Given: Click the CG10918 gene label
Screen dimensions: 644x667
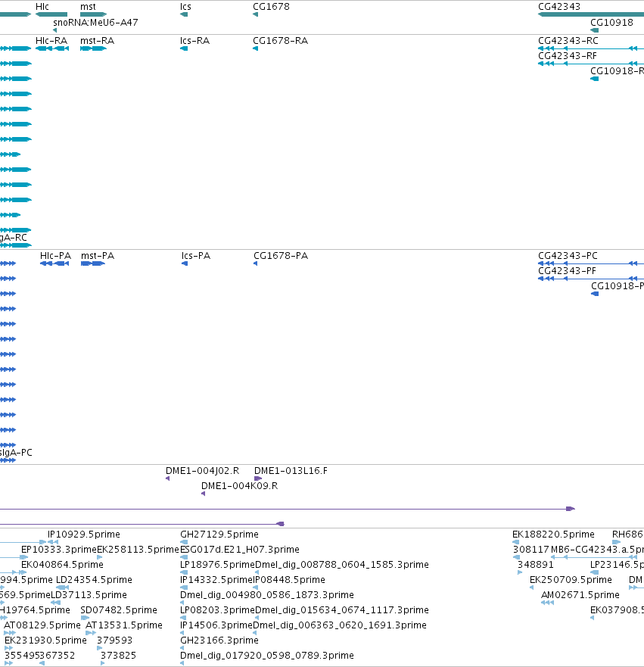Looking at the screenshot, I should [611, 23].
